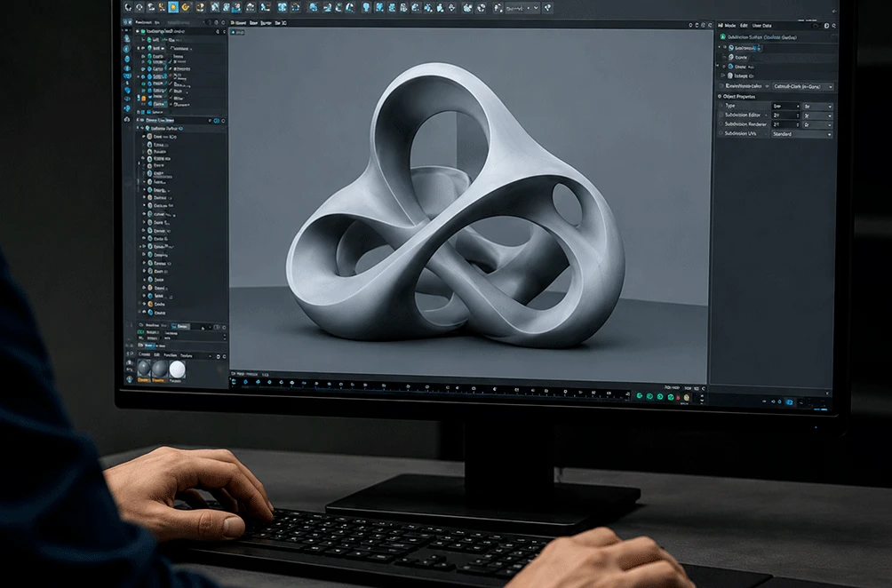Click the orange circular arrow toolbar icon
This screenshot has height=588, width=892.
tap(186, 7)
